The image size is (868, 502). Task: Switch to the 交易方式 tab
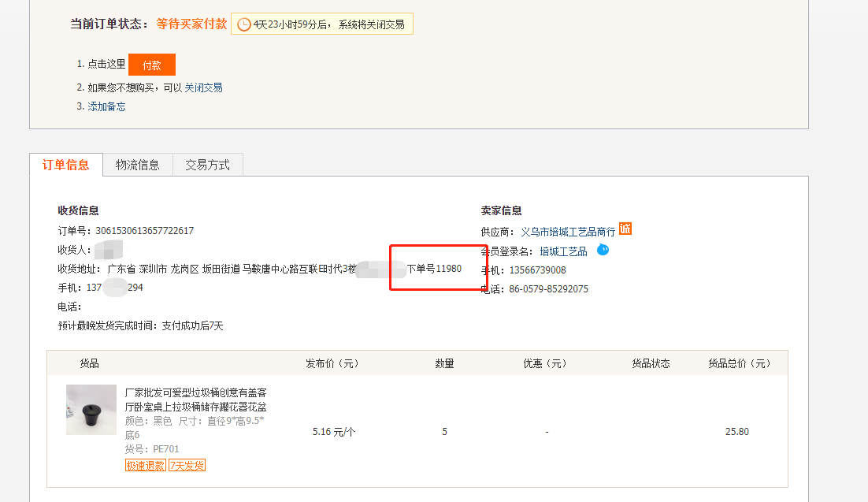pyautogui.click(x=208, y=165)
